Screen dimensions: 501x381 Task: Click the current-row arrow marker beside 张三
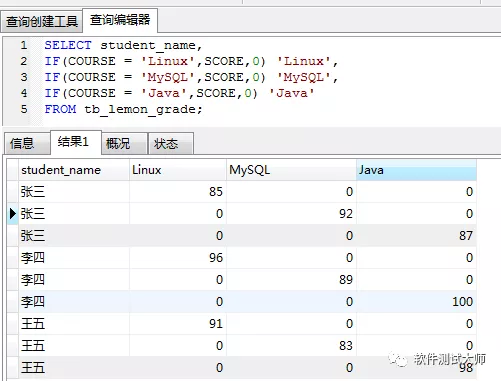click(x=13, y=214)
